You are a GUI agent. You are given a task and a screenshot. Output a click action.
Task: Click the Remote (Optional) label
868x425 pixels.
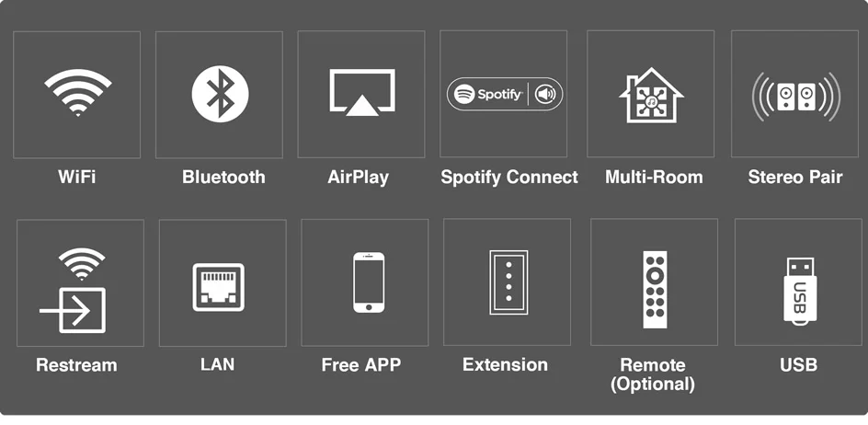point(653,374)
